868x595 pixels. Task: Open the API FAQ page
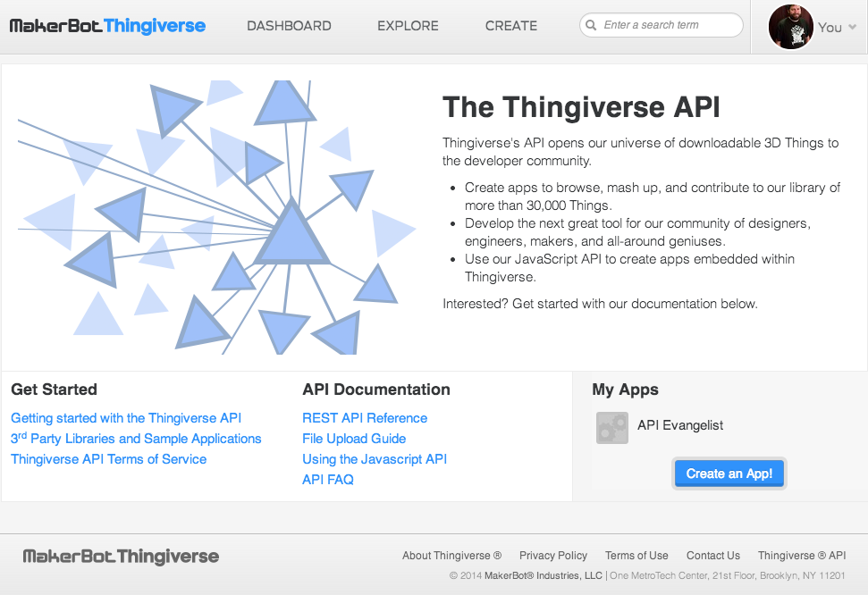coord(327,479)
